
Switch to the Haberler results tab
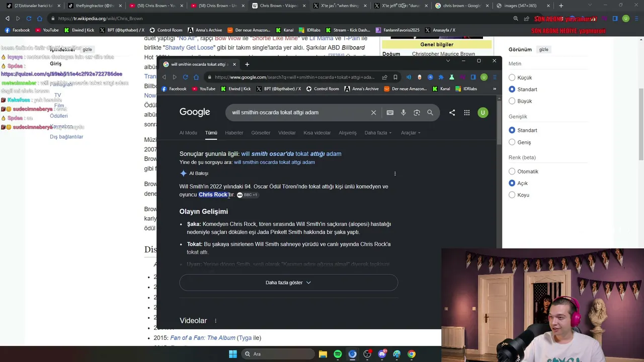(x=234, y=133)
